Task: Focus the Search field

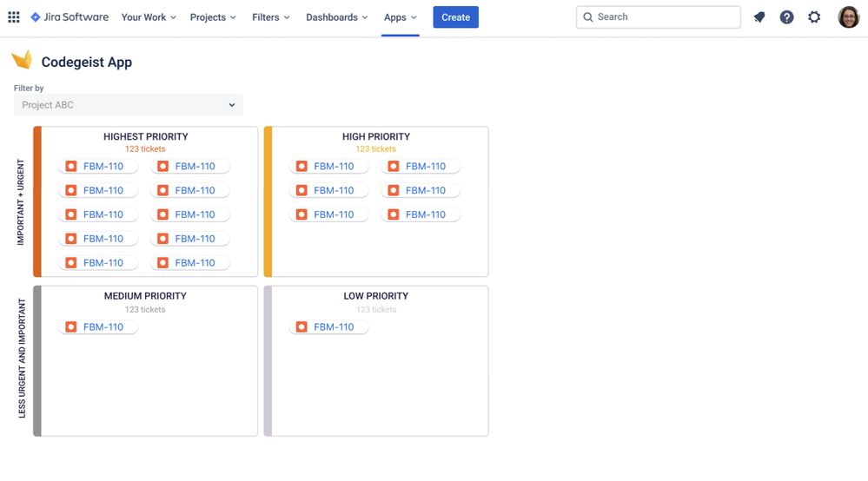Action: [659, 17]
